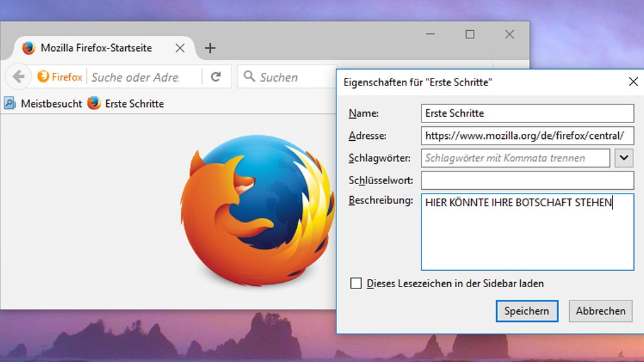Click the magnifier icon in the search bar
The width and height of the screenshot is (644, 362).
(250, 77)
